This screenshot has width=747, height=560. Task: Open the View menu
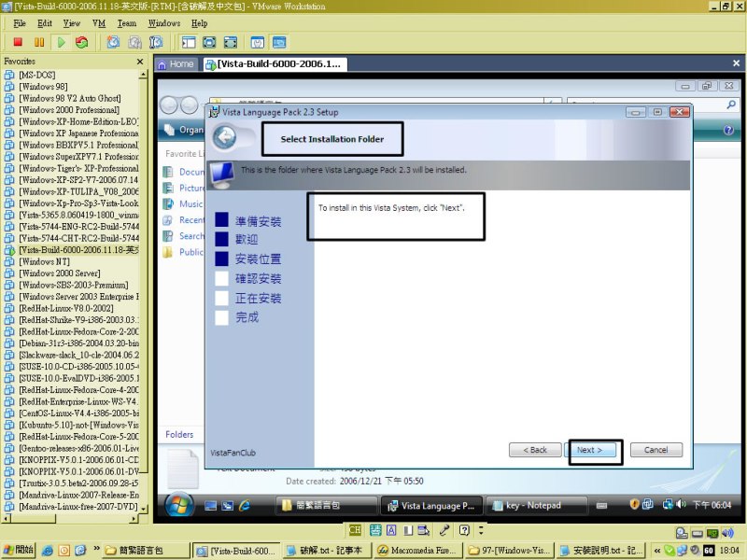click(x=72, y=23)
